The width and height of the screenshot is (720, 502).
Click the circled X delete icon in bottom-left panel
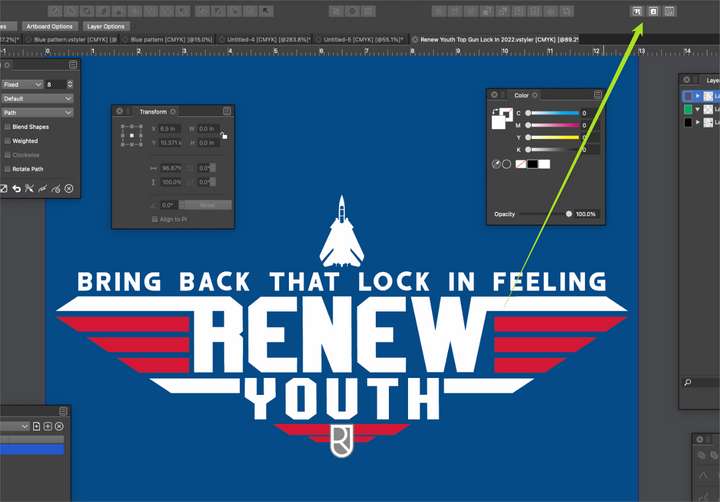coord(59,426)
